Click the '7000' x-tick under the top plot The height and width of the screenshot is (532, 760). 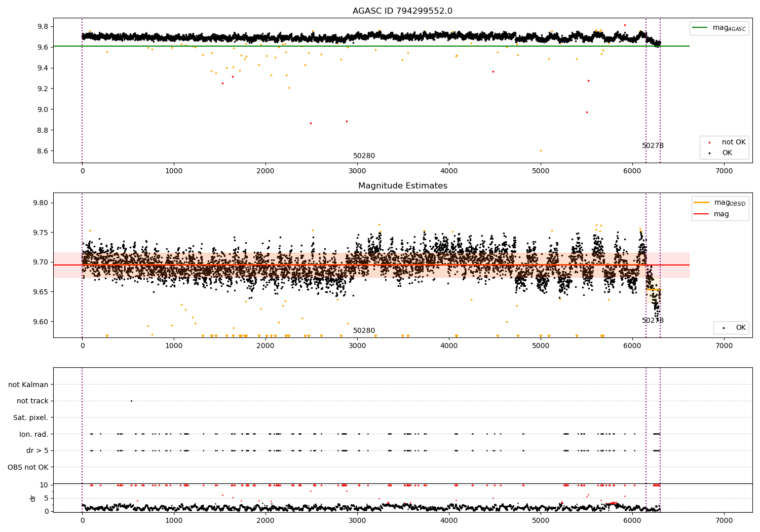click(x=724, y=171)
